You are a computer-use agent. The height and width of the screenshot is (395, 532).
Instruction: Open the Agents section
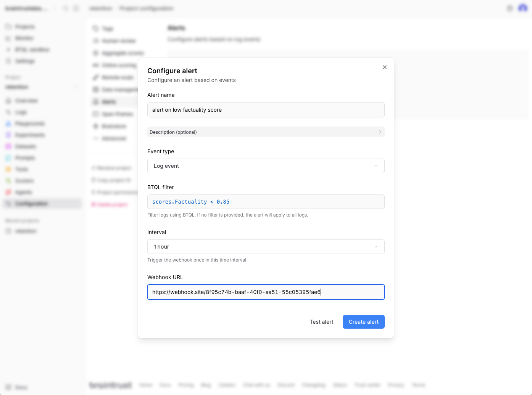tap(24, 192)
